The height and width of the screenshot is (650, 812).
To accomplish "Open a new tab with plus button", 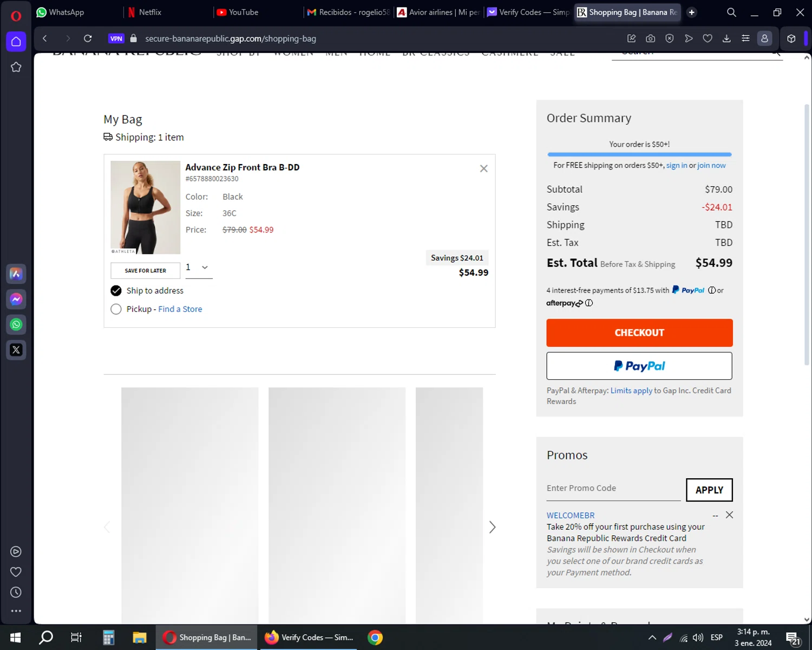I will 692,12.
